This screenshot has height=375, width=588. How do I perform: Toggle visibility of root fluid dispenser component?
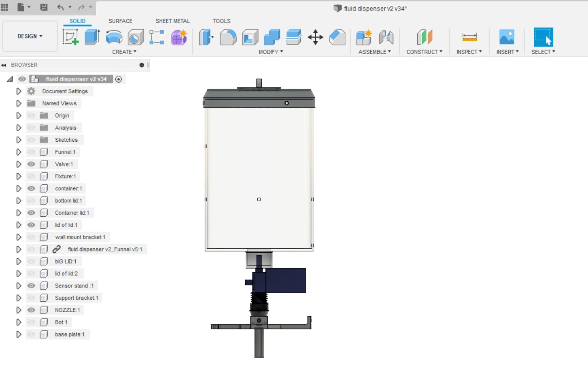(22, 79)
